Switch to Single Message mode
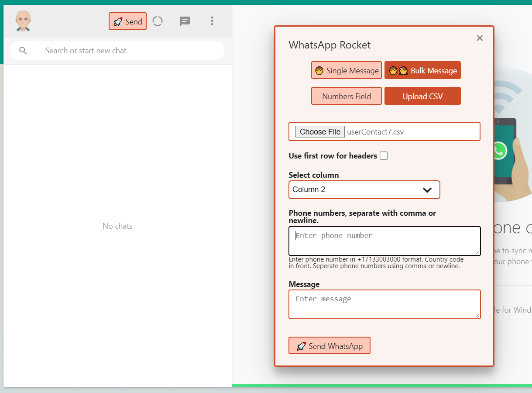 point(347,70)
